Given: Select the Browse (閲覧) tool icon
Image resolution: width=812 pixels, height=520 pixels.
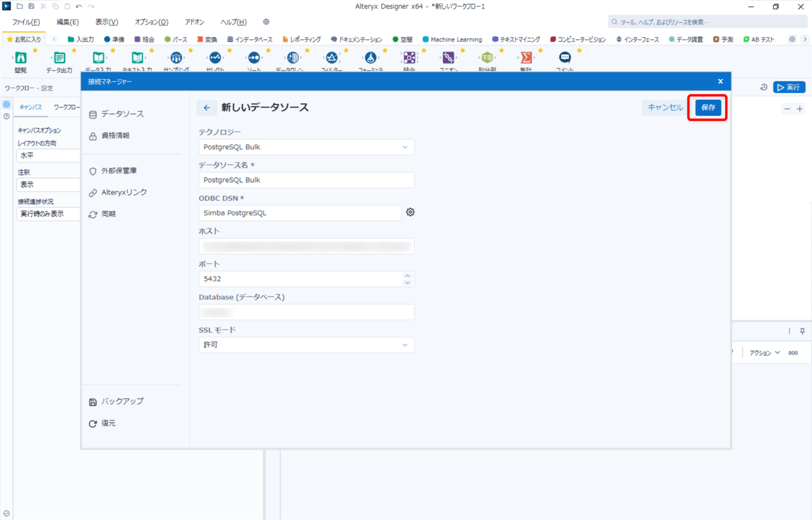Looking at the screenshot, I should (x=21, y=58).
